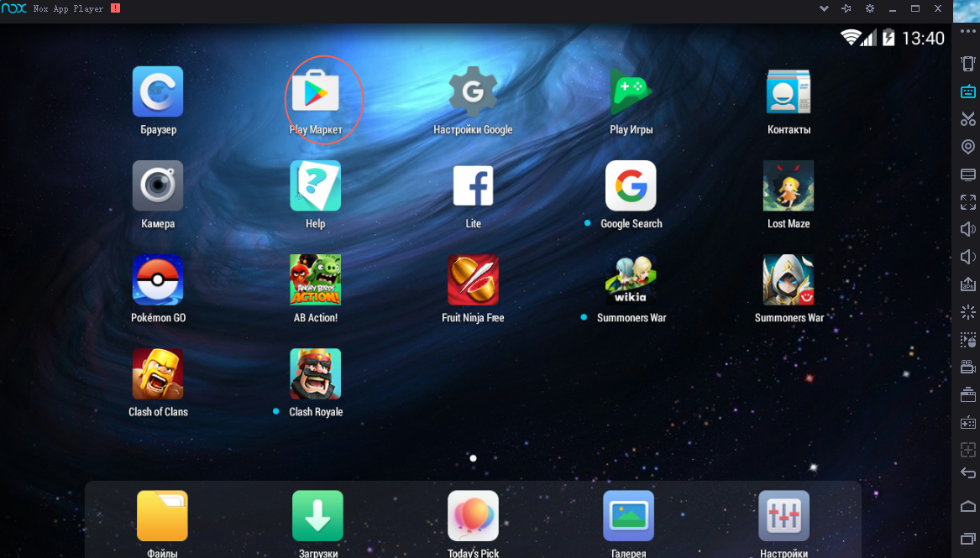Viewport: 980px width, 558px height.
Task: Click the "Fruit Ninja Free" label text
Action: 473,318
